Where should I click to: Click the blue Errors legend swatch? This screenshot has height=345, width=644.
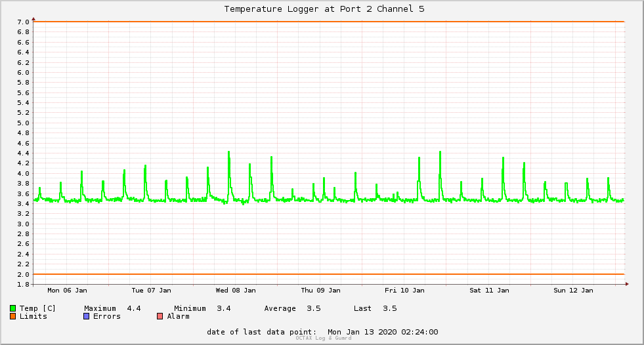click(86, 316)
